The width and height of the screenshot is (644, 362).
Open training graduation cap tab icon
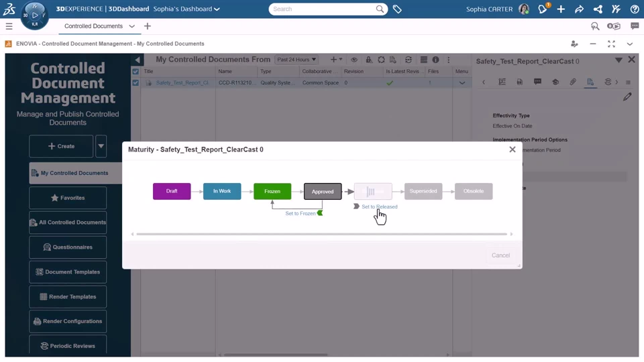pyautogui.click(x=555, y=82)
